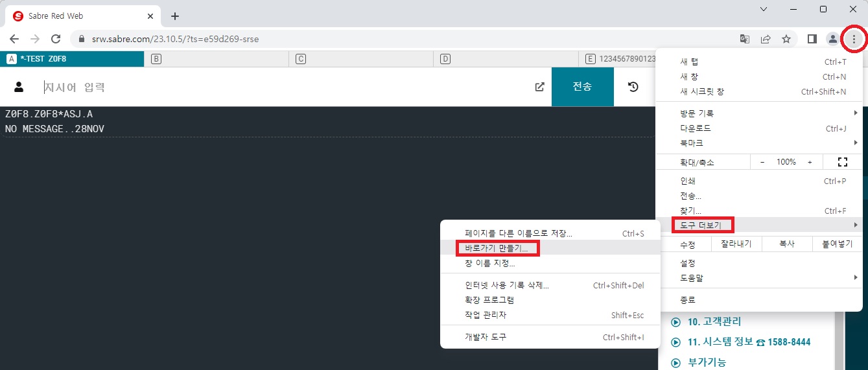Click 잘라내기 in edit row

coord(736,245)
